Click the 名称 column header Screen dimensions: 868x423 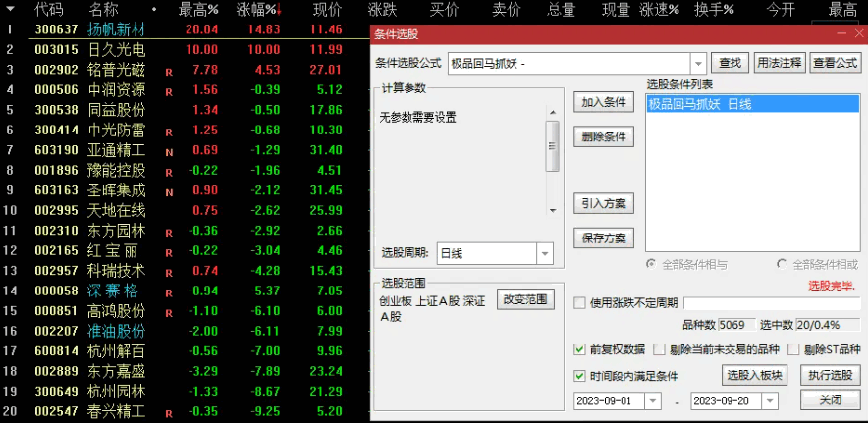(102, 9)
